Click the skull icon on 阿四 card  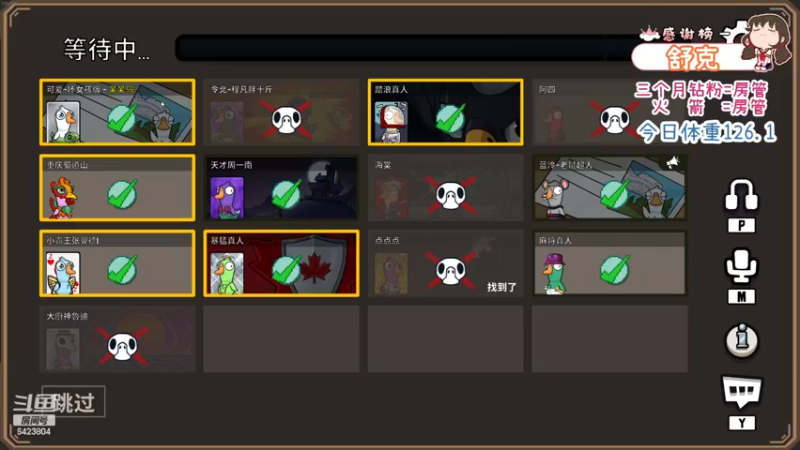pyautogui.click(x=614, y=120)
